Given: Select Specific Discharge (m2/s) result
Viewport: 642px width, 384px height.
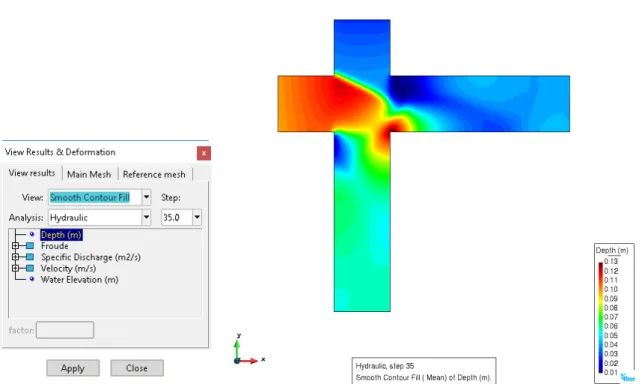Looking at the screenshot, I should tap(90, 257).
